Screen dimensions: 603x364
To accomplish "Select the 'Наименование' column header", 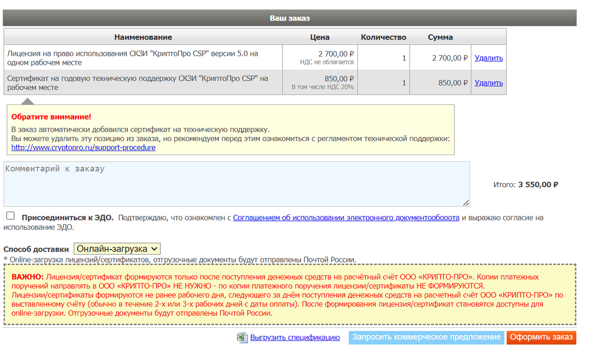I will point(143,37).
